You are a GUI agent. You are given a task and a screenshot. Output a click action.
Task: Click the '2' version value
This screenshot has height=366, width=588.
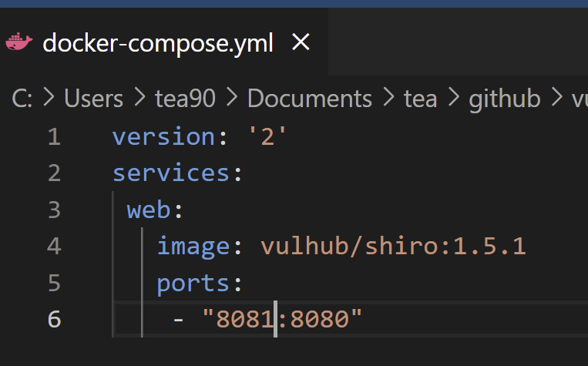tap(267, 136)
